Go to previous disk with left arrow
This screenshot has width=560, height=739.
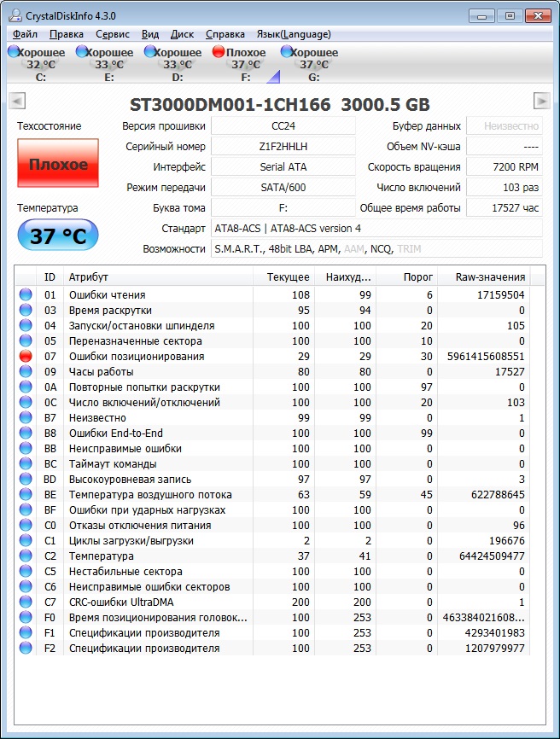pos(17,101)
